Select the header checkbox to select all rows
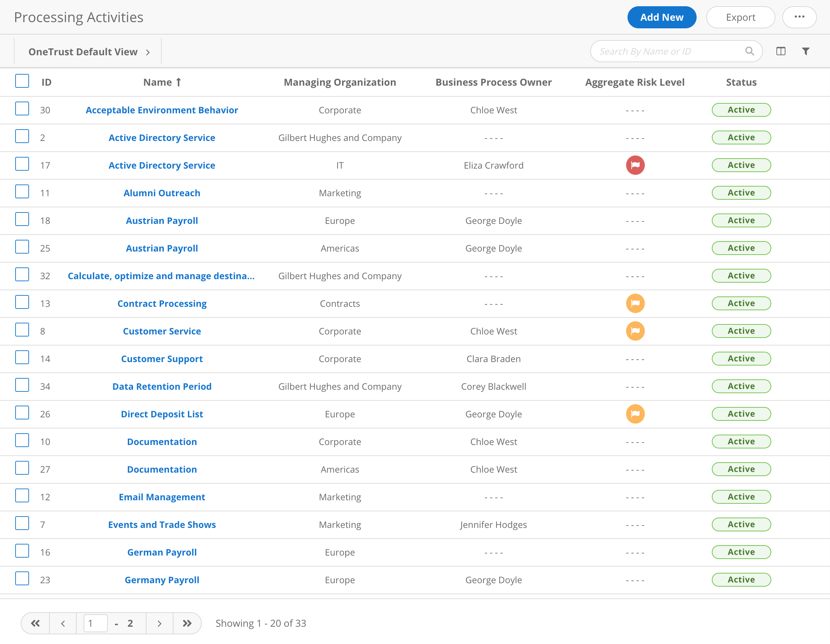This screenshot has width=830, height=644. 22,81
